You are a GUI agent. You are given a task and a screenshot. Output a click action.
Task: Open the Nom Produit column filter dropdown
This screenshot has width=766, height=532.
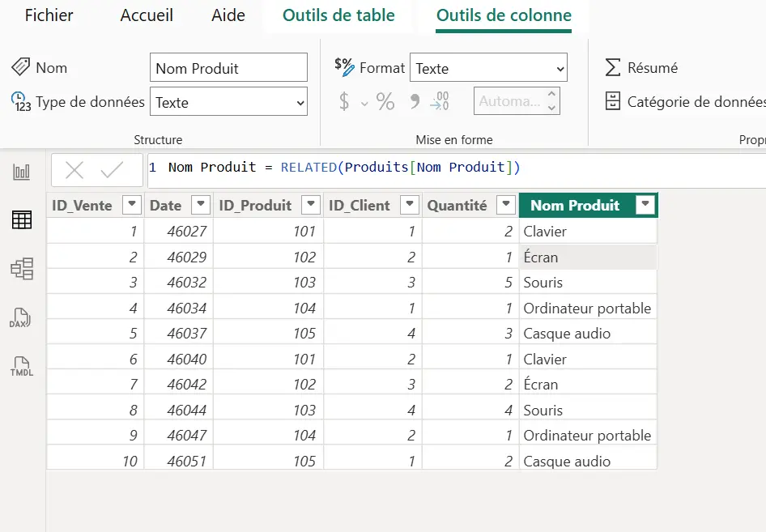645,204
